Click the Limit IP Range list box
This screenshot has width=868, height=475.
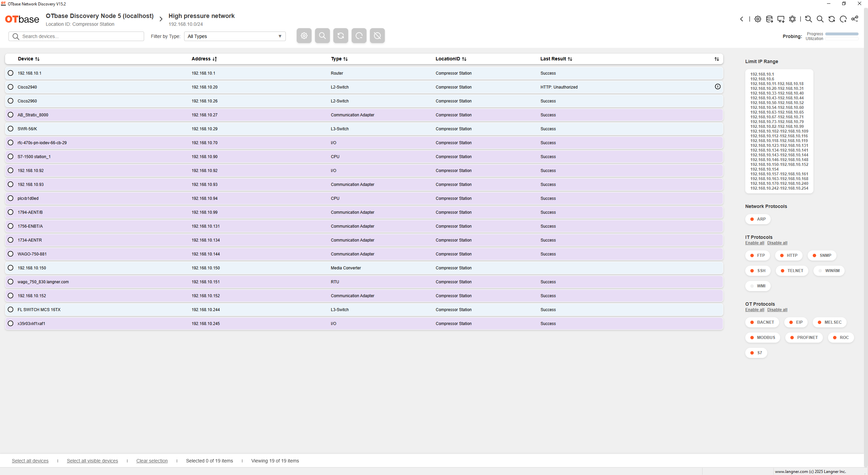coord(779,131)
